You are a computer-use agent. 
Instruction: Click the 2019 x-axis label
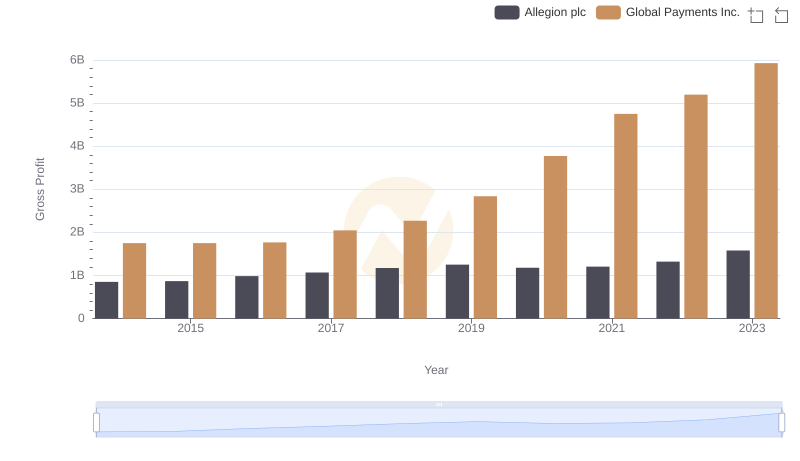click(471, 328)
